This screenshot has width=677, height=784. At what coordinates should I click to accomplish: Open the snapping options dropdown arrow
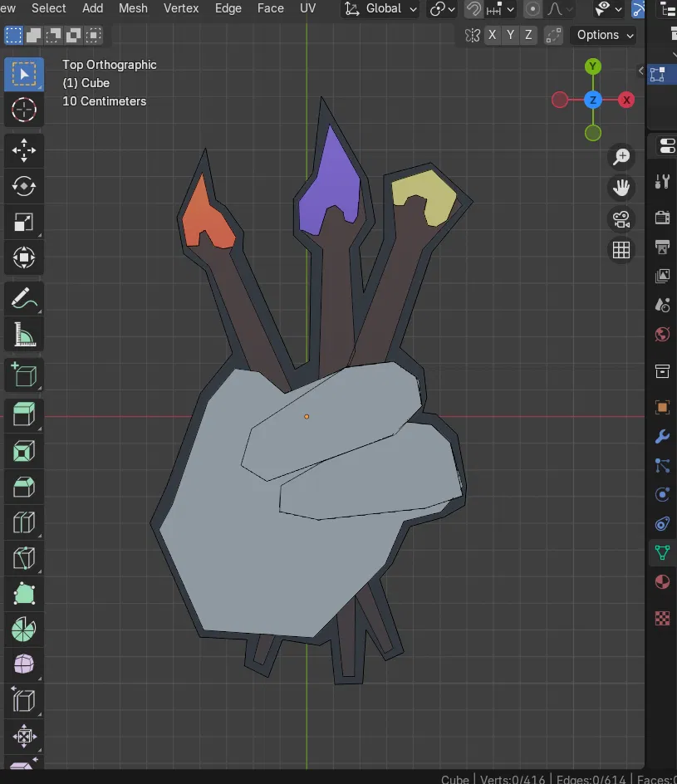point(501,8)
